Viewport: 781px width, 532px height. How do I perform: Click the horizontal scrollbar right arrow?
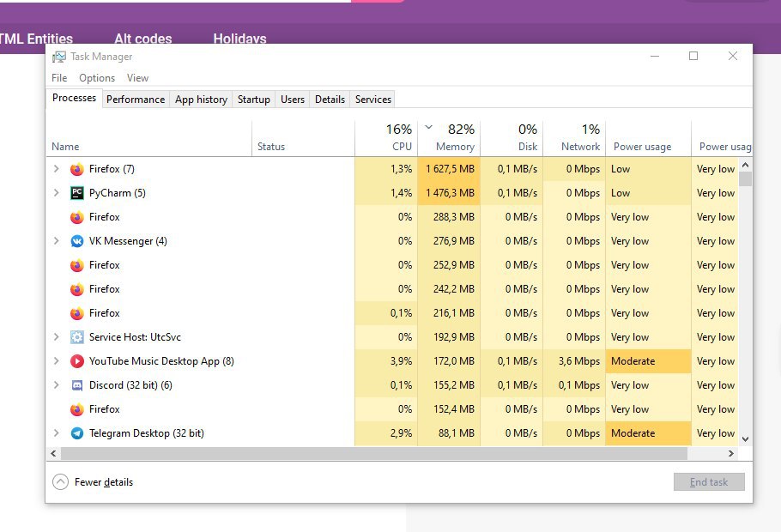(x=730, y=453)
